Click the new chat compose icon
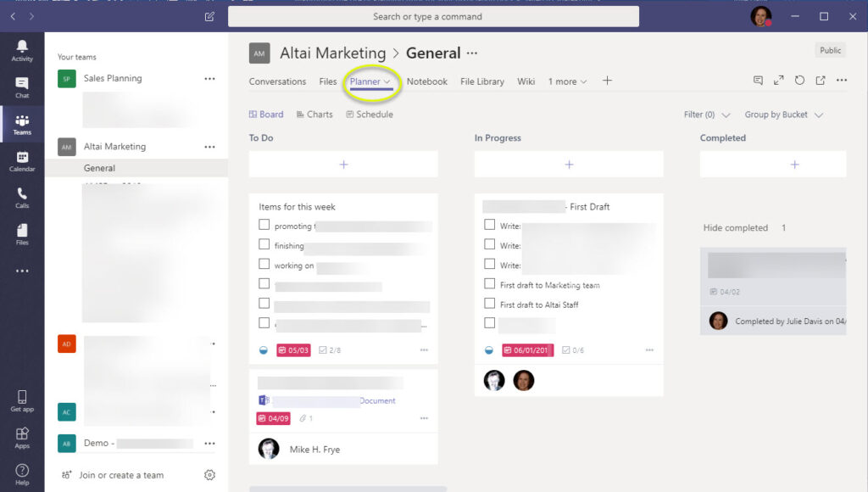This screenshot has height=492, width=868. point(210,16)
